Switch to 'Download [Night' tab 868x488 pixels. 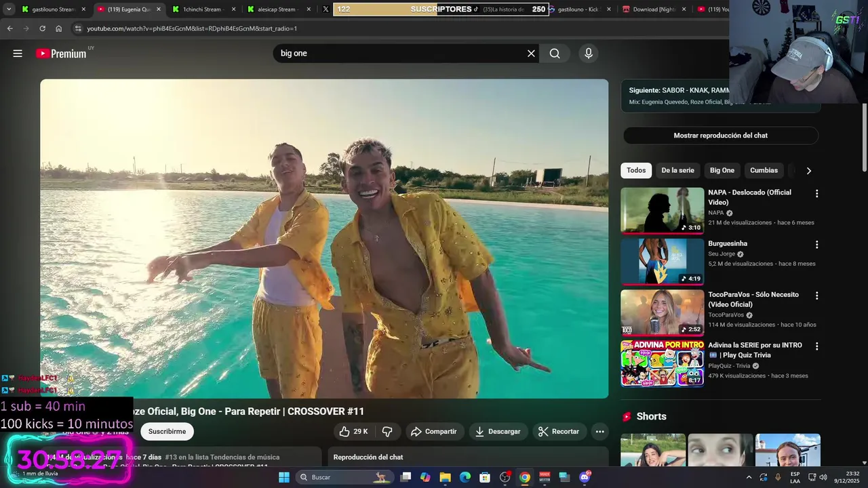coord(654,9)
